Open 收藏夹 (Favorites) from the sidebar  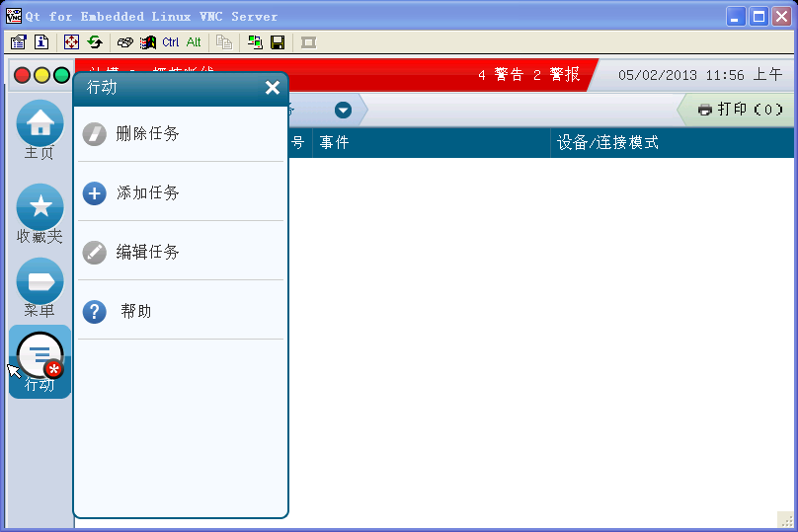click(40, 214)
